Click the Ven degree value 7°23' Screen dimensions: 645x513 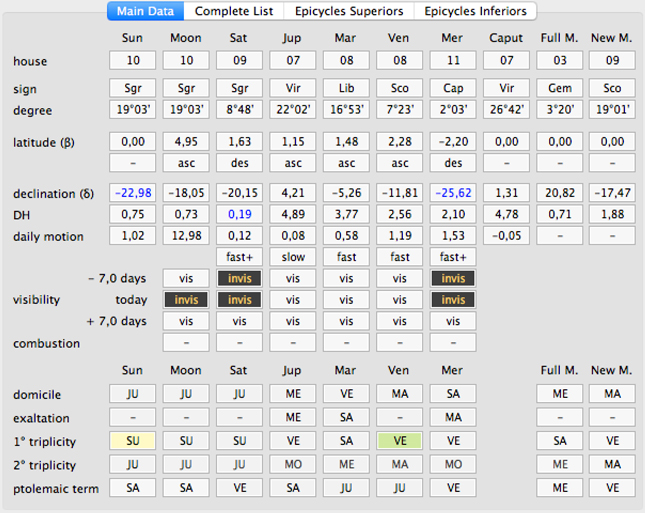(399, 109)
